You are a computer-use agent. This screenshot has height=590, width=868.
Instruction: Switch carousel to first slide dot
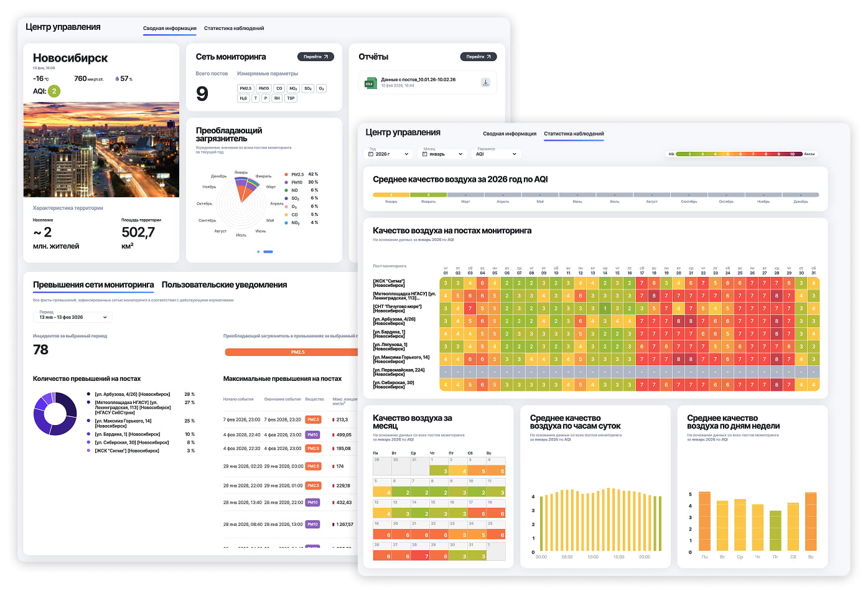pyautogui.click(x=258, y=251)
